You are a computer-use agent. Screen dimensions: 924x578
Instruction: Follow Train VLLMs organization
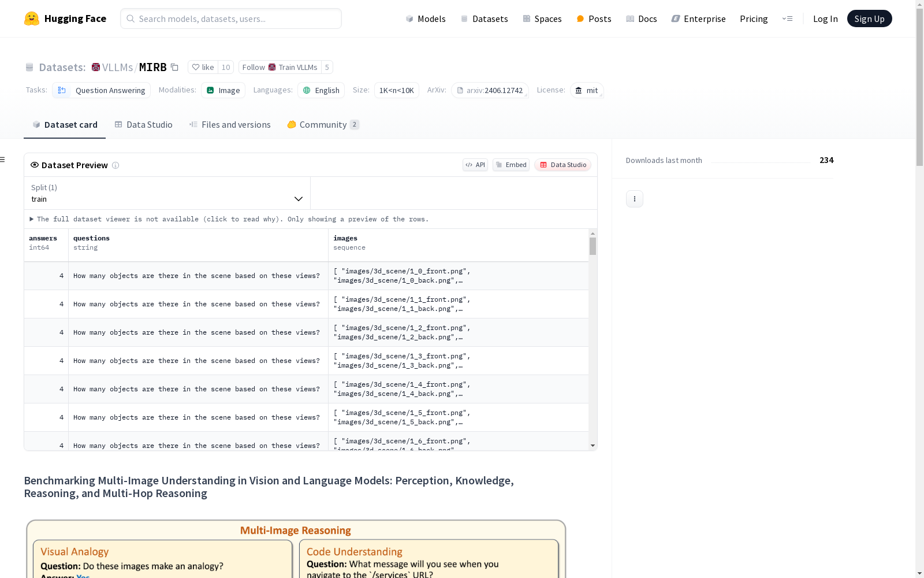[280, 67]
